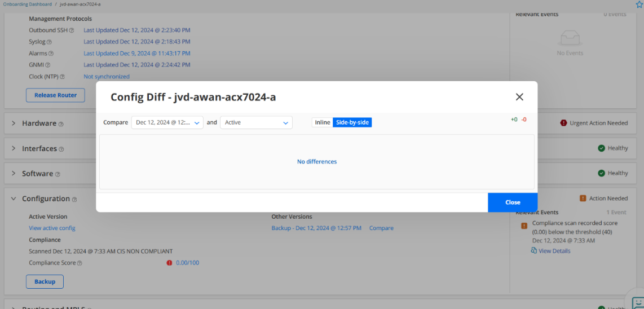Click the blue Close button

pyautogui.click(x=513, y=202)
